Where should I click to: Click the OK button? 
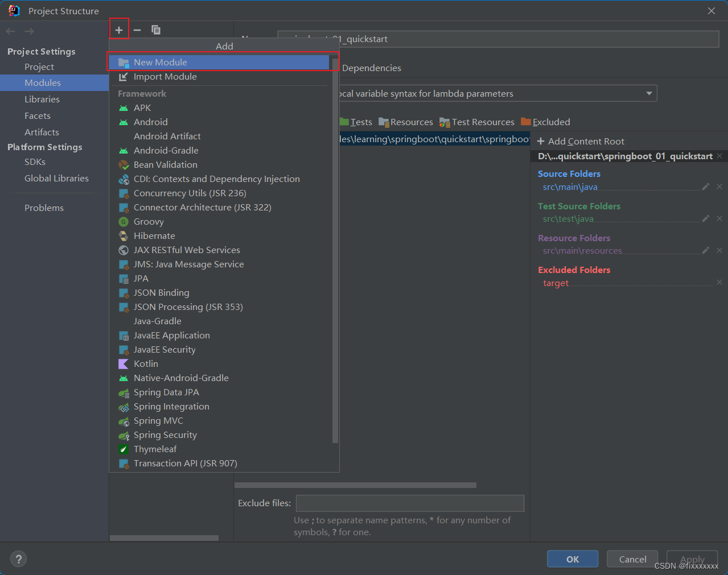click(x=573, y=559)
